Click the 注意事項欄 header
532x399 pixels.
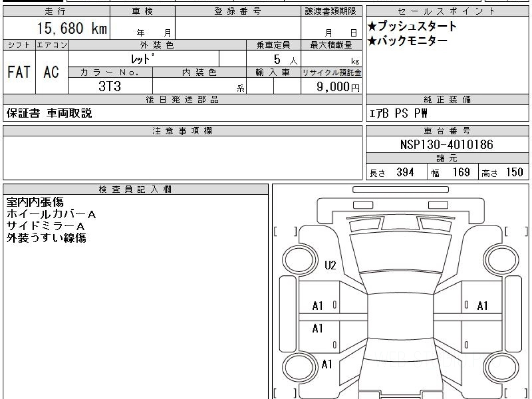pos(183,131)
